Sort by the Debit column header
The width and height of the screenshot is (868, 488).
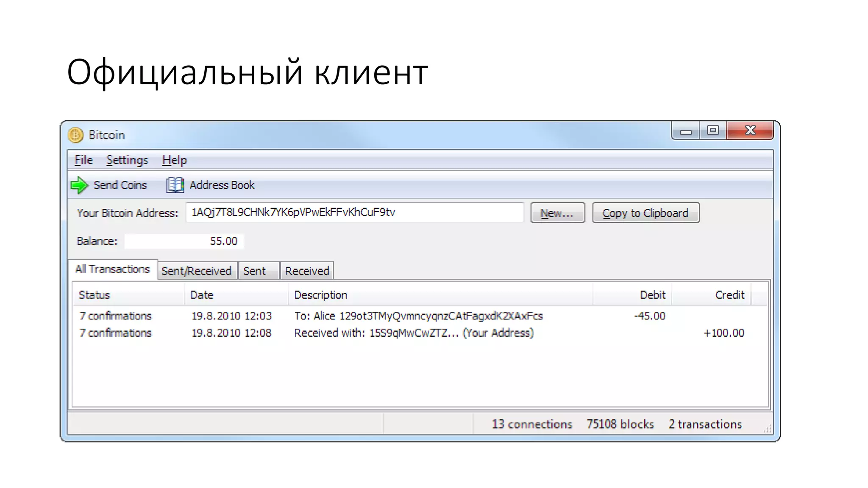click(x=632, y=295)
